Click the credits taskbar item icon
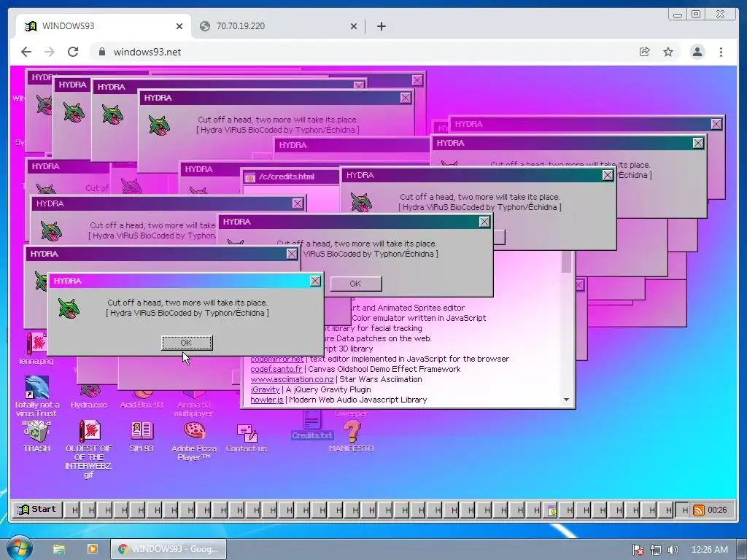 (552, 510)
